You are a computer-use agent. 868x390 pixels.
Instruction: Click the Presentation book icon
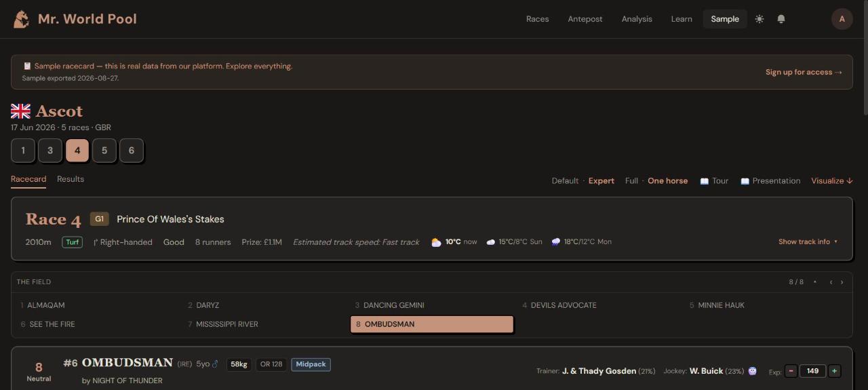pos(745,181)
